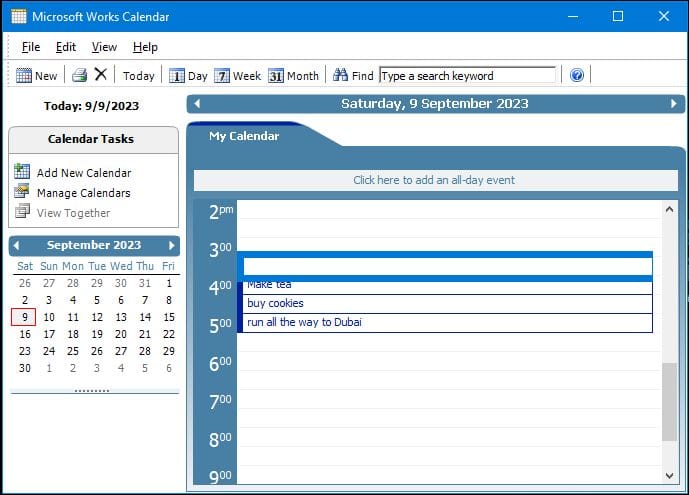689x495 pixels.
Task: Click the schedule's vertical scrollbar thumb
Action: tap(669, 402)
